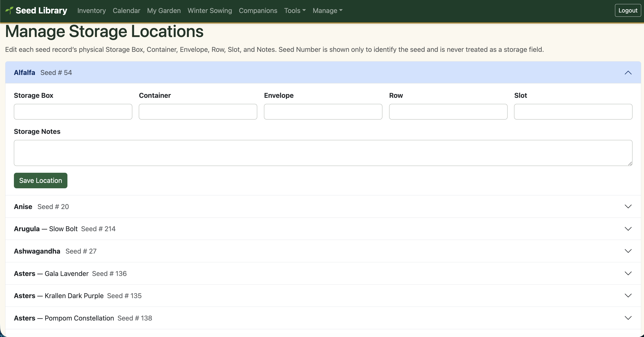The width and height of the screenshot is (644, 337).
Task: Expand the Anise Seed # 20 row
Action: click(323, 206)
